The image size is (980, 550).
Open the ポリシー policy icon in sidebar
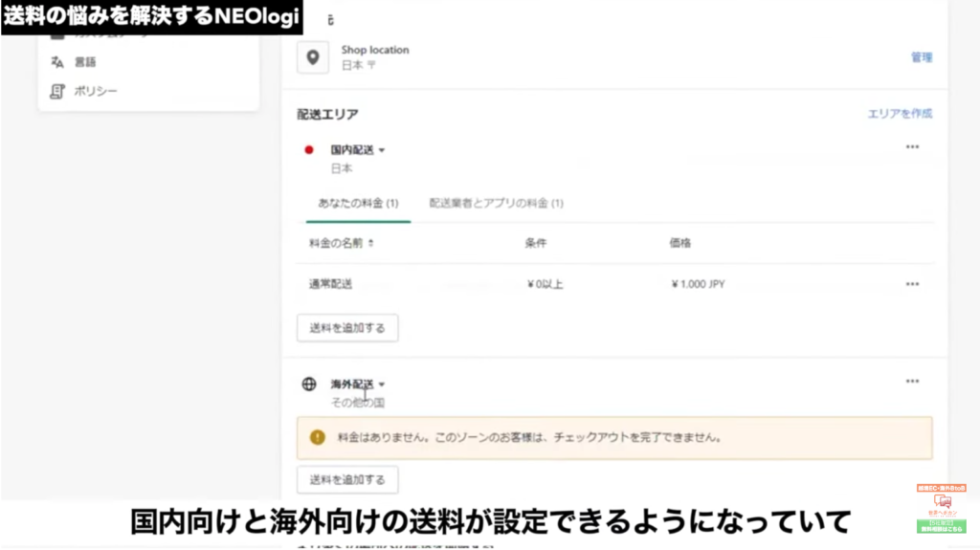point(56,91)
